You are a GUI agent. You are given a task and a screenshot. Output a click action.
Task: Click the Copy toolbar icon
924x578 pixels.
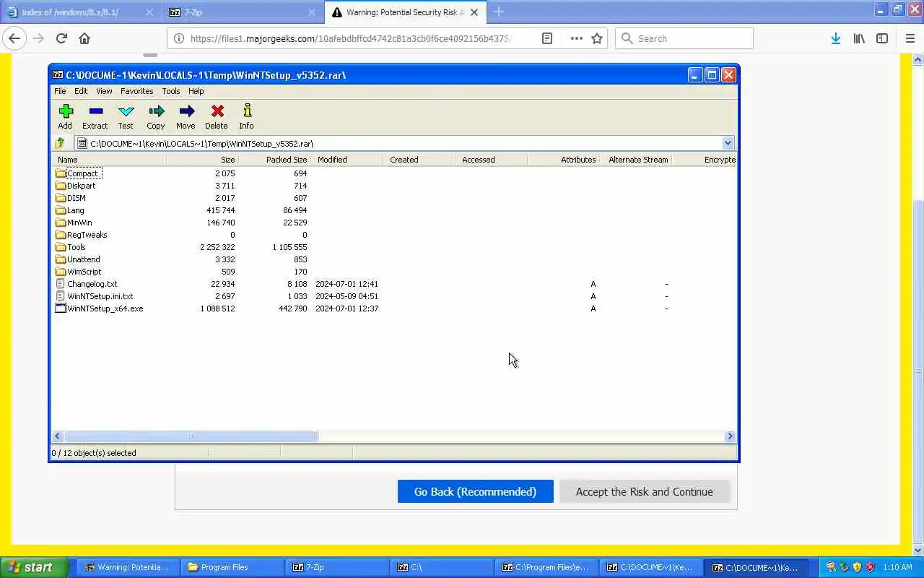(156, 111)
